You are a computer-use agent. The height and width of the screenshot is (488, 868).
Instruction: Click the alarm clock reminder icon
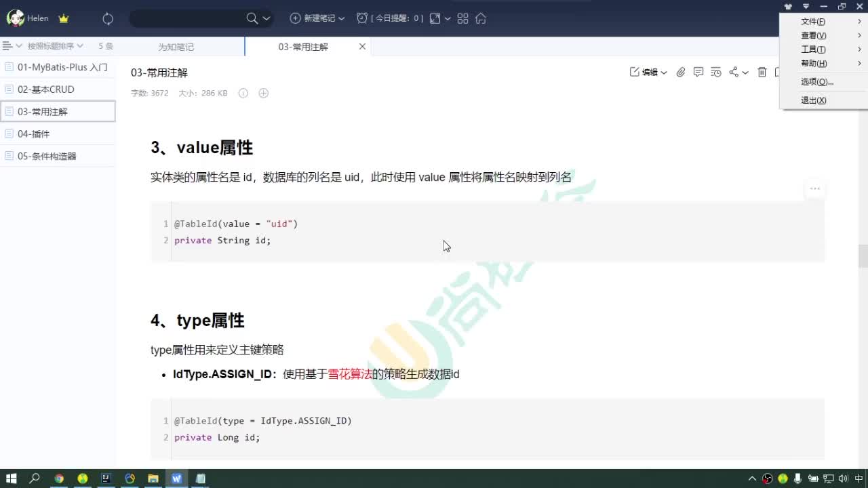pos(362,18)
